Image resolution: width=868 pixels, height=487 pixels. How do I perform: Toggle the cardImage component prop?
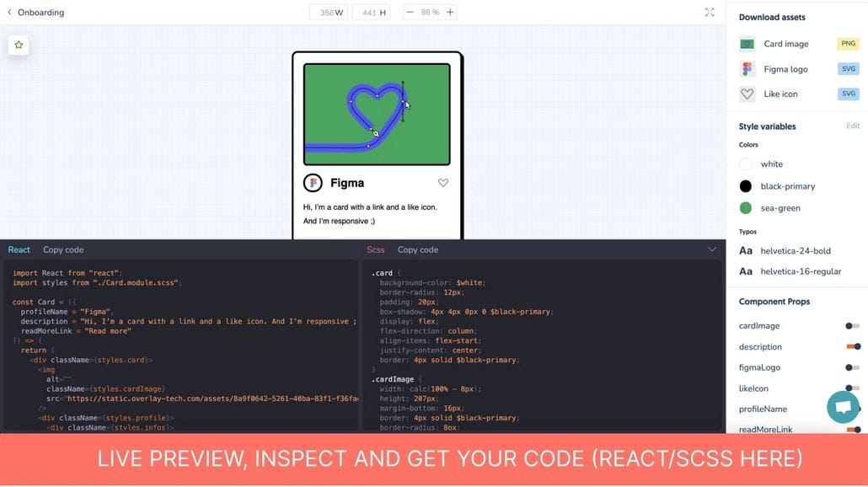pyautogui.click(x=853, y=326)
